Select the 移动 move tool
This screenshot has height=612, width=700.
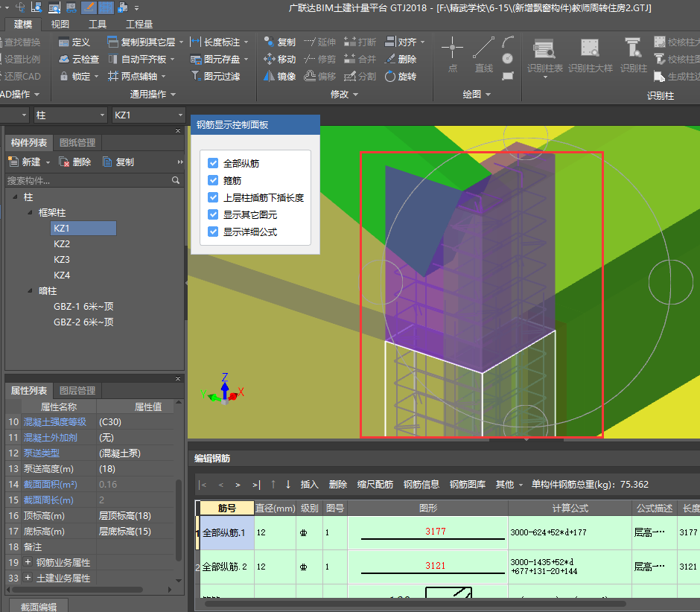coord(280,60)
